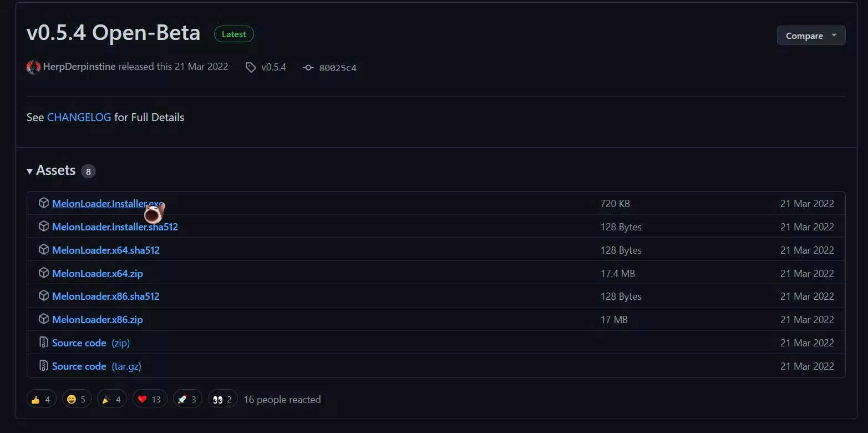Open the CHANGELOG link
Viewport: 868px width, 433px height.
[79, 117]
